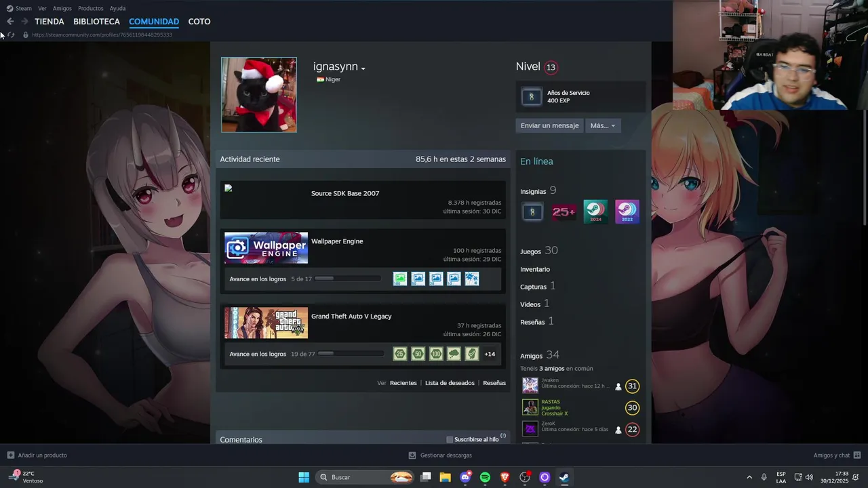The height and width of the screenshot is (488, 868).
Task: Click the taskbar Buscar search box
Action: pos(365,477)
